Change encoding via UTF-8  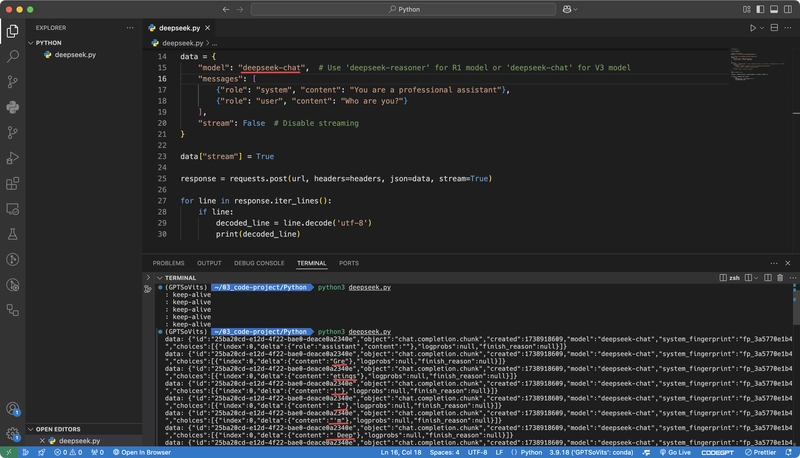tap(478, 452)
